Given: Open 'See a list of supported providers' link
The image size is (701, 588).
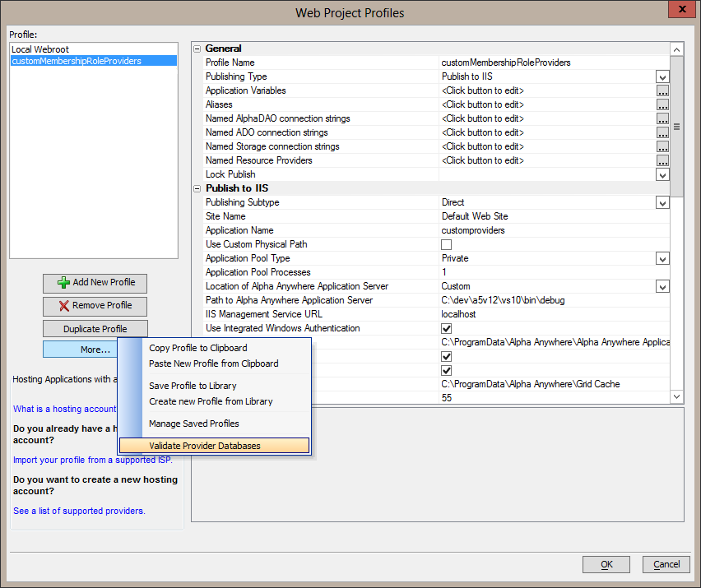Looking at the screenshot, I should 79,511.
